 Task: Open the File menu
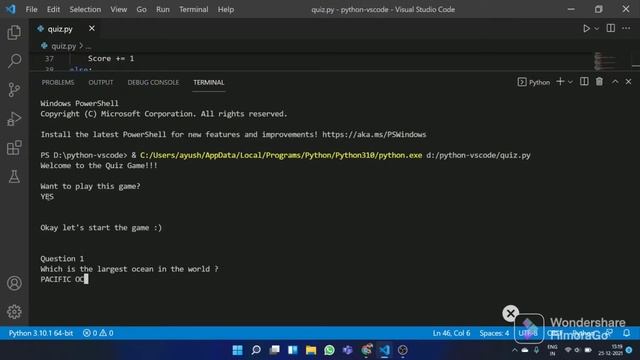coord(31,9)
